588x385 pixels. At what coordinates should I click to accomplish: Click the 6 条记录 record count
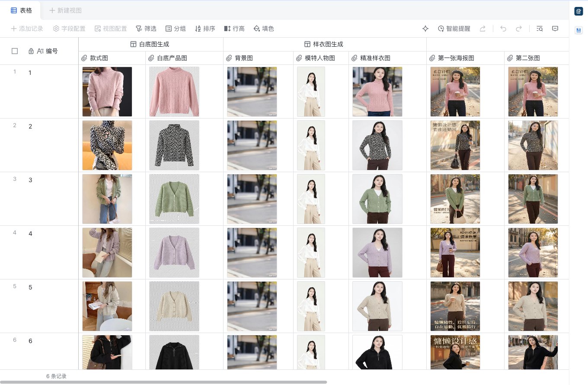tap(57, 376)
